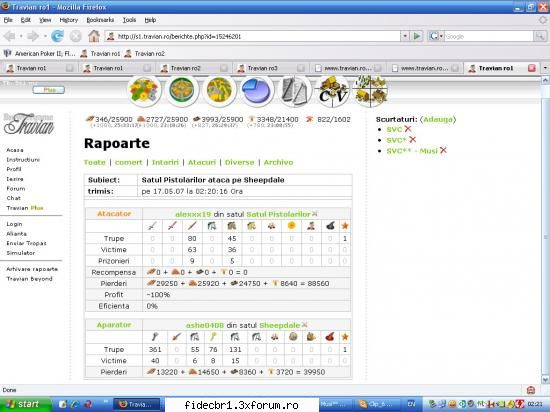Open Back button history dropdown arrow
This screenshot has height=412, width=550.
click(x=21, y=36)
